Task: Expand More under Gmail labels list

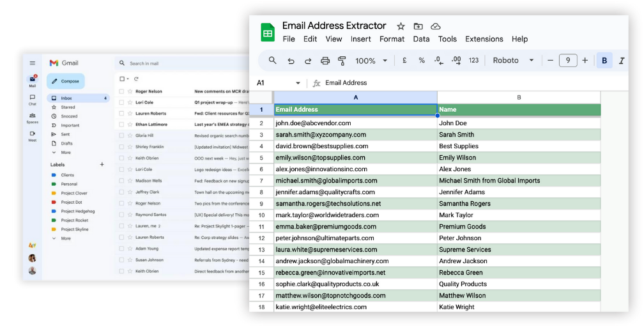Action: coord(66,238)
